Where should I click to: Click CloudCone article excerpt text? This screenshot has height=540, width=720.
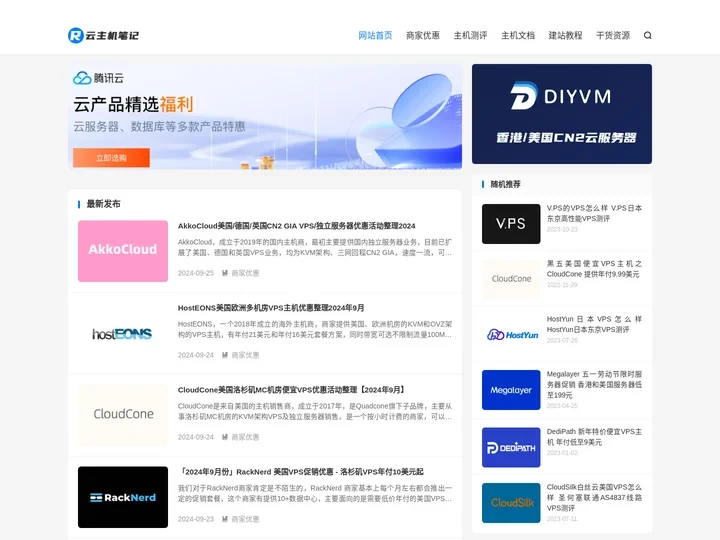[315, 411]
